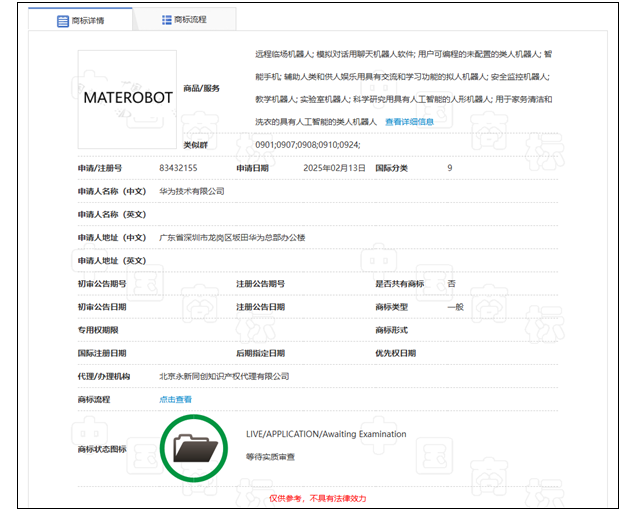Screen dimensions: 642x512
Task: Click the 等待实质审查 status description
Action: point(271,456)
